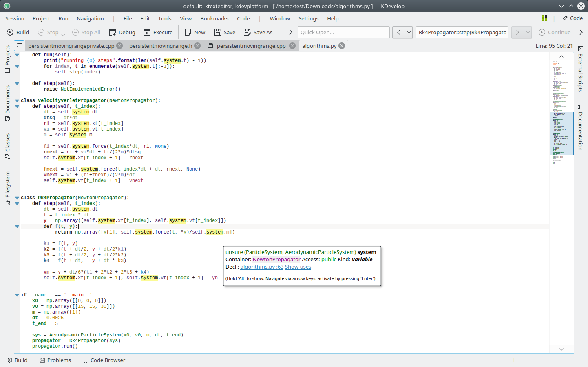Toggle the Code Browser bottom panel
The image size is (588, 367).
104,360
